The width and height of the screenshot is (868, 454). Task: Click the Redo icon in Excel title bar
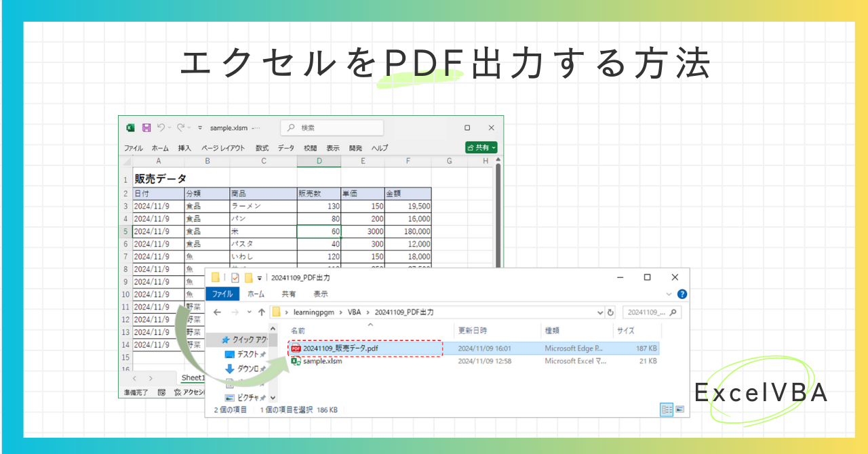(x=180, y=127)
